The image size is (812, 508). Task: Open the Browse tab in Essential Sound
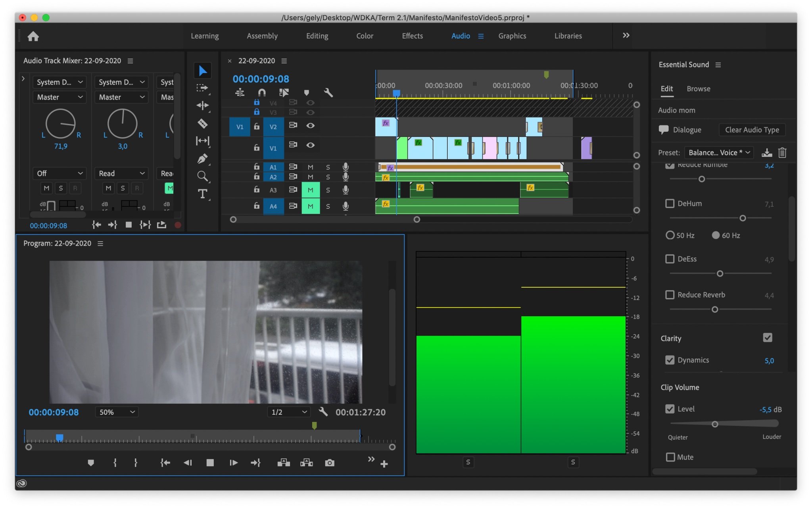(x=698, y=89)
